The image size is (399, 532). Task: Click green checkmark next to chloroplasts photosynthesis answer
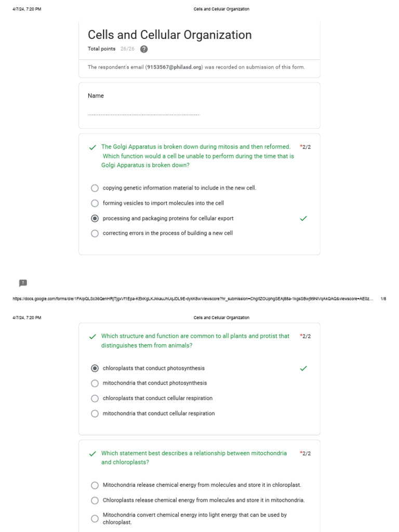click(x=303, y=368)
